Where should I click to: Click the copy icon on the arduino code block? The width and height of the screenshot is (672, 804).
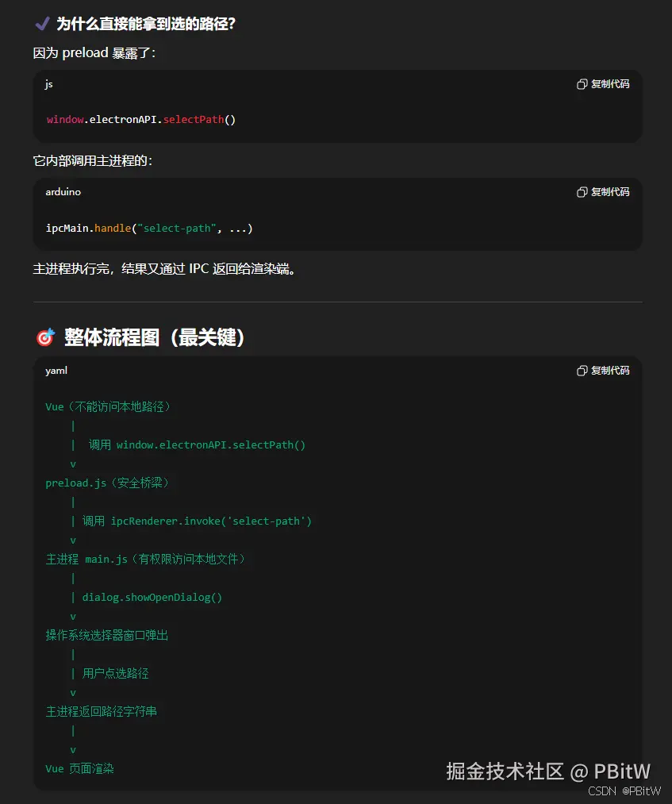pos(582,191)
